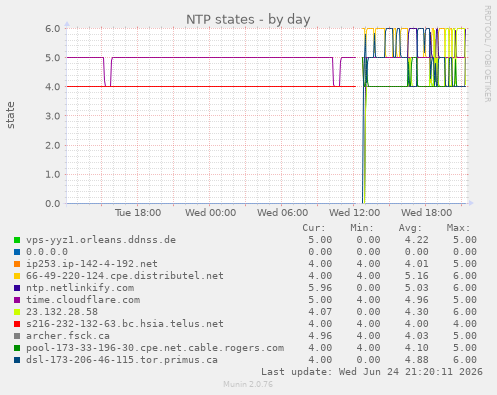Click the dark purple swatch for ntp.netlinkify.com
The image size is (497, 395).
click(17, 288)
